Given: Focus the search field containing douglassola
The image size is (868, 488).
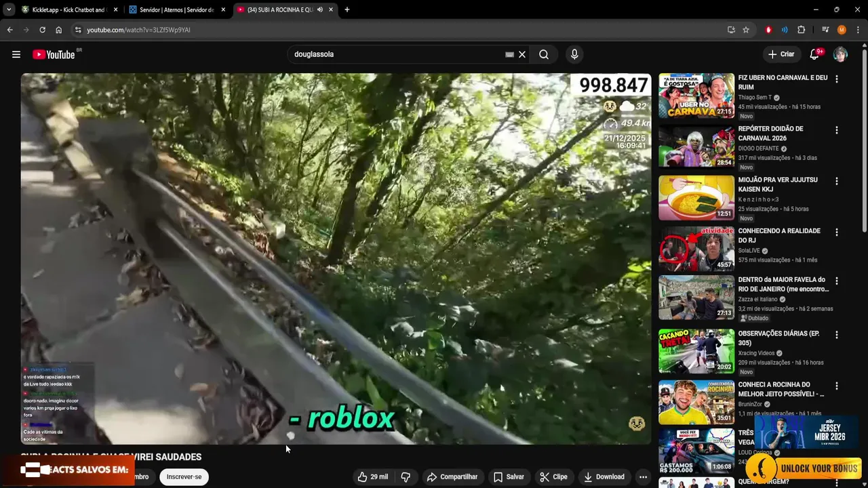Looking at the screenshot, I should click(x=397, y=54).
